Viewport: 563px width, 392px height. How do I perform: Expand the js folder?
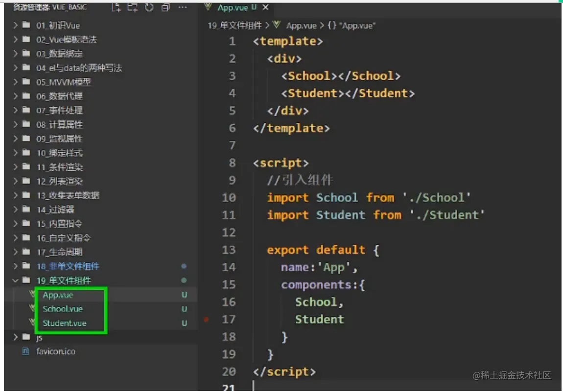coord(15,337)
